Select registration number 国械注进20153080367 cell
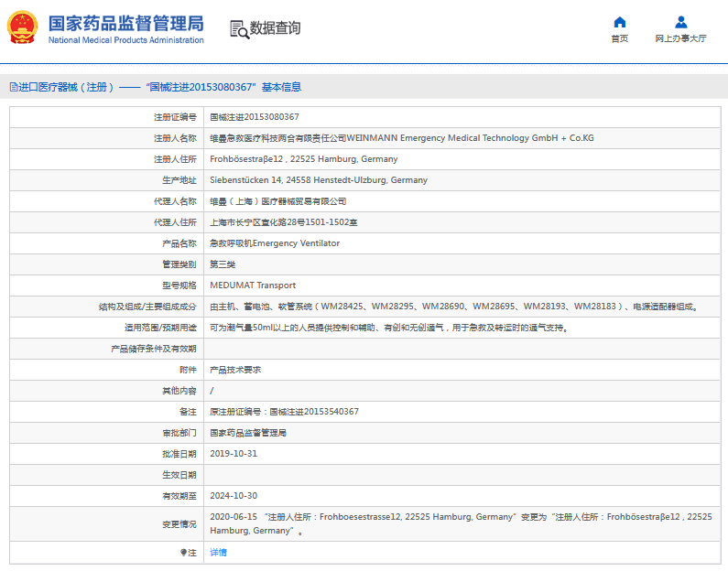 (x=255, y=117)
